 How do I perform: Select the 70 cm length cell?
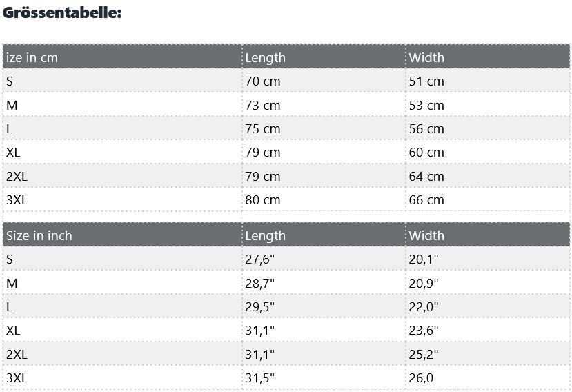263,81
